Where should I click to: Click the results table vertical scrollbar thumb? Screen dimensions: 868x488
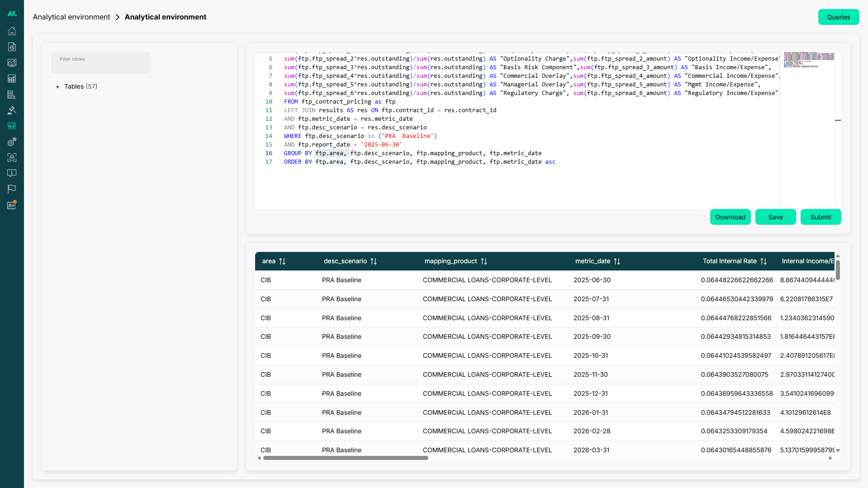tap(838, 270)
